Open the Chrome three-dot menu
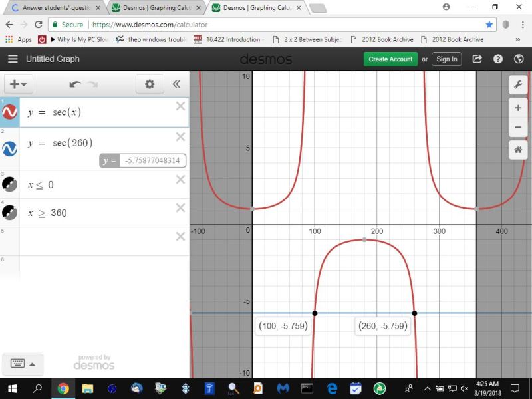 [x=523, y=25]
